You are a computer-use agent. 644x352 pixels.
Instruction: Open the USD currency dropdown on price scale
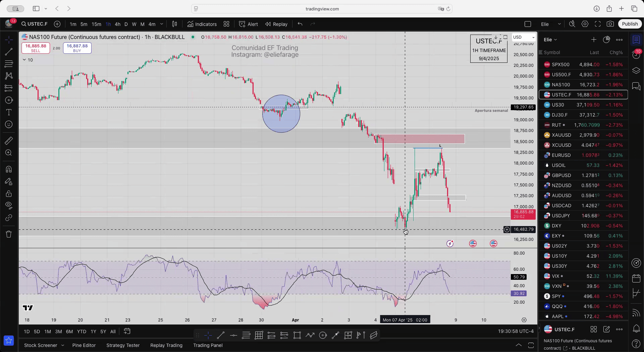524,37
